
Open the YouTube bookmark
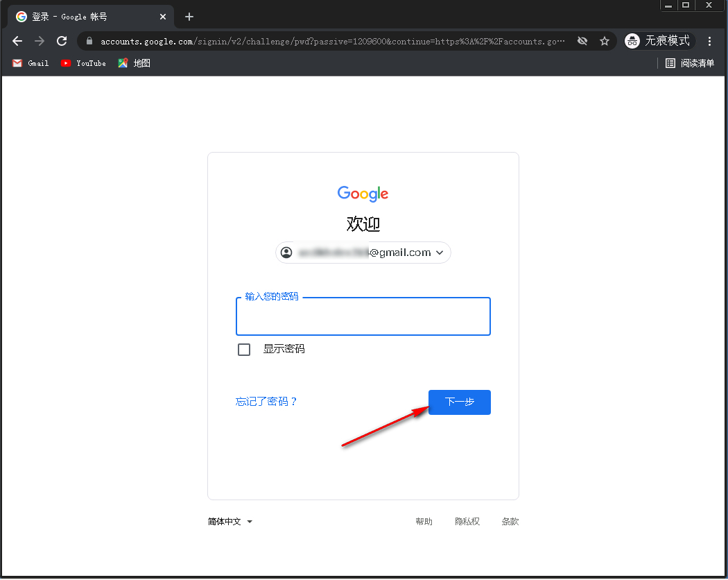84,63
